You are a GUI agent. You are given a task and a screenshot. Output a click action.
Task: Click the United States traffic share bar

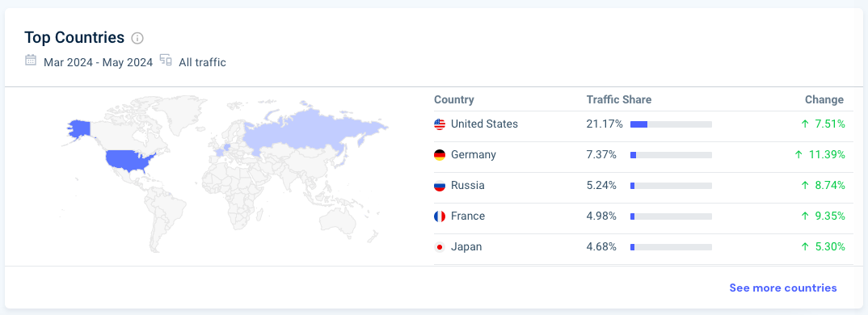[x=671, y=124]
